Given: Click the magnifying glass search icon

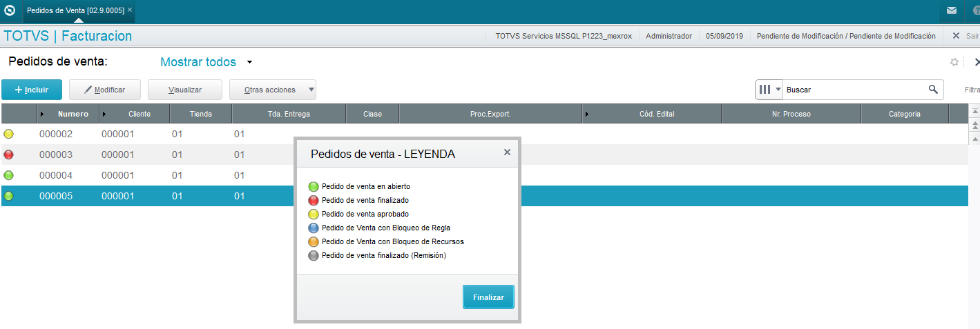Looking at the screenshot, I should 933,89.
